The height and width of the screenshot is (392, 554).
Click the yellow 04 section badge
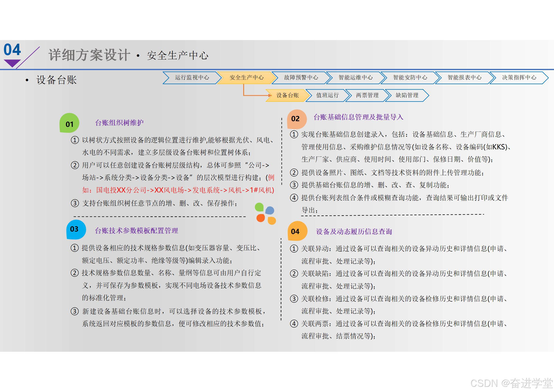297,231
